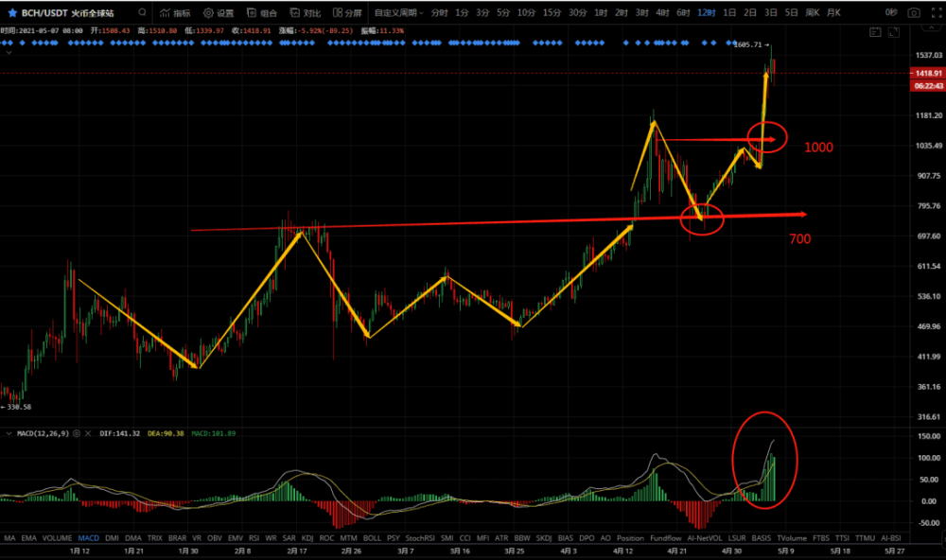Screen dimensions: 946x560
Task: Select the 周K weekly timeframe
Action: pyautogui.click(x=812, y=12)
